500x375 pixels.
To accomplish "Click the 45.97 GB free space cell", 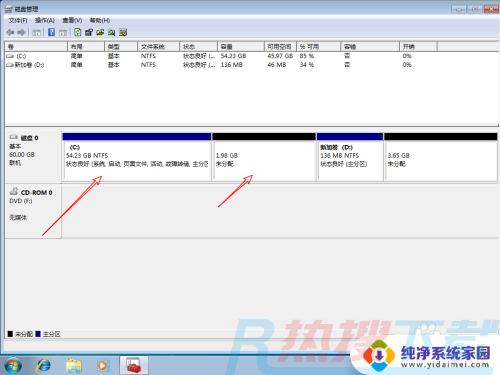I will pos(280,56).
